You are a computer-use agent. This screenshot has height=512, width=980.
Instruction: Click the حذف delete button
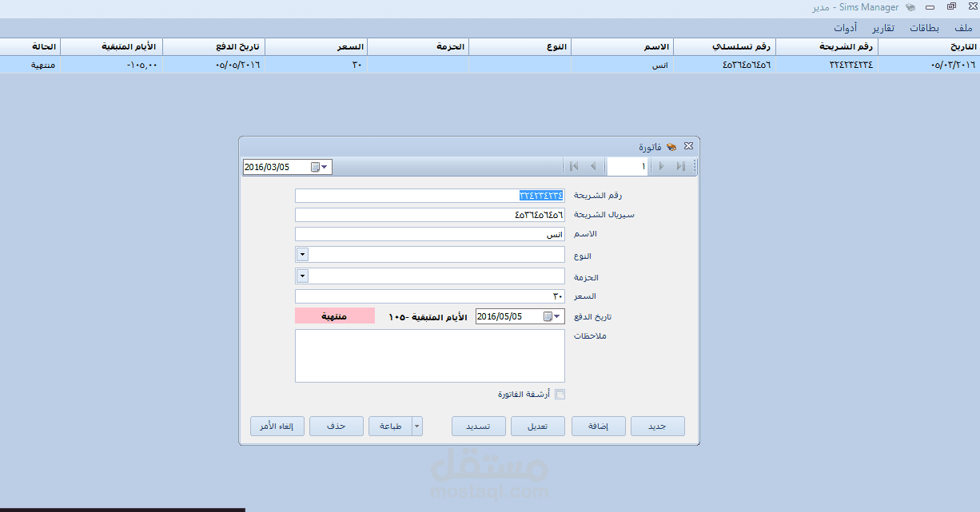coord(337,426)
